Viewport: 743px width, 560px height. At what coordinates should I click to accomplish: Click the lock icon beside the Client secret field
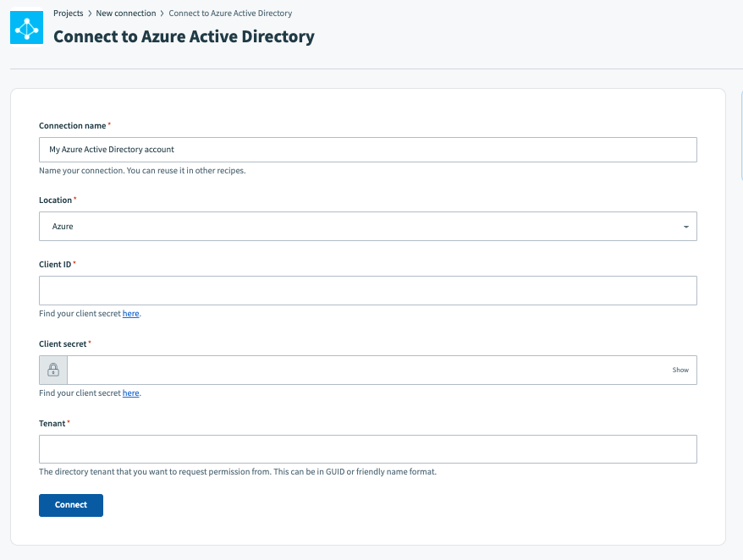tap(52, 370)
